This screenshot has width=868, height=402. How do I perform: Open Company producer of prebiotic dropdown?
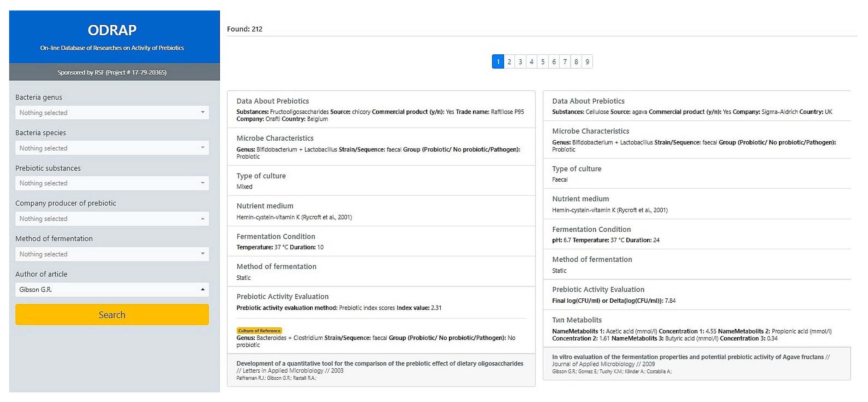coord(112,219)
